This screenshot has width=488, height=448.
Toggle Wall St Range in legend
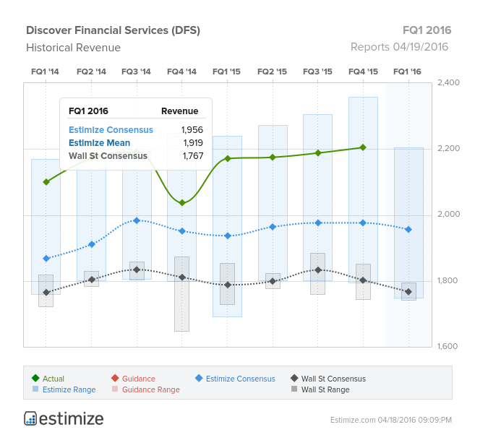tap(320, 389)
